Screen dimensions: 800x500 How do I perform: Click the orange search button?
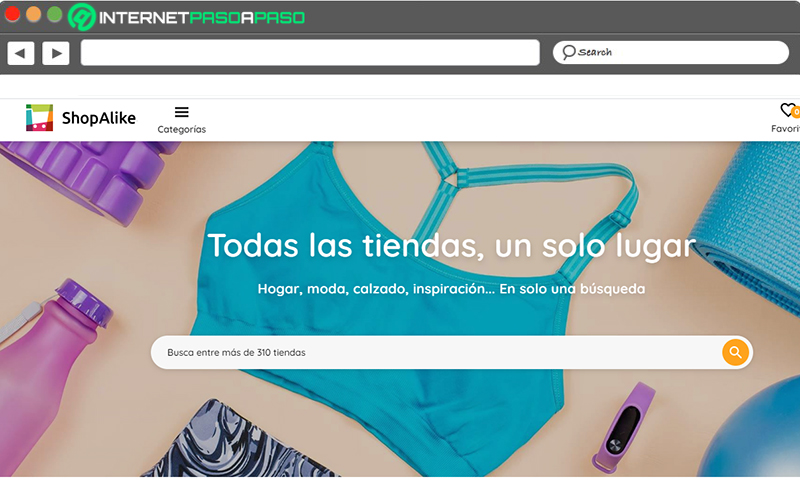coord(735,352)
